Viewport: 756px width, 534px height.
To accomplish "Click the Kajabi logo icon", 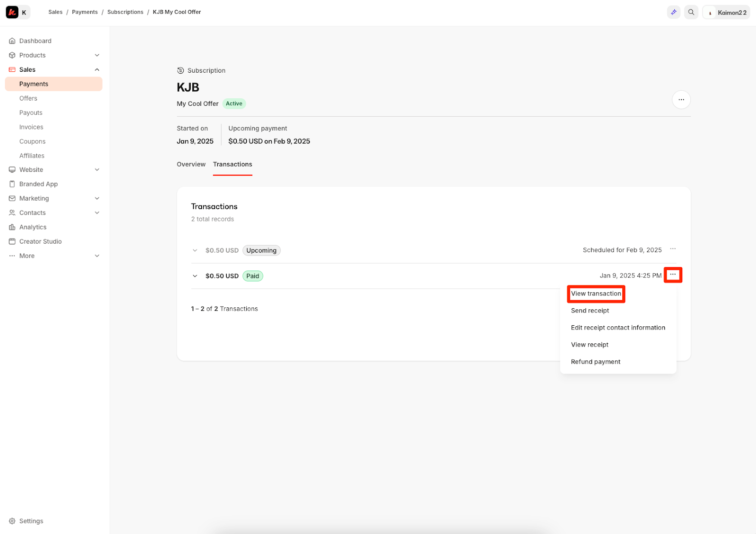I will [12, 12].
